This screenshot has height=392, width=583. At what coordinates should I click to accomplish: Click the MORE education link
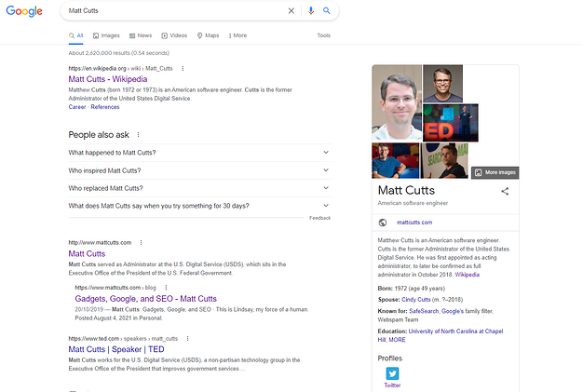(397, 340)
